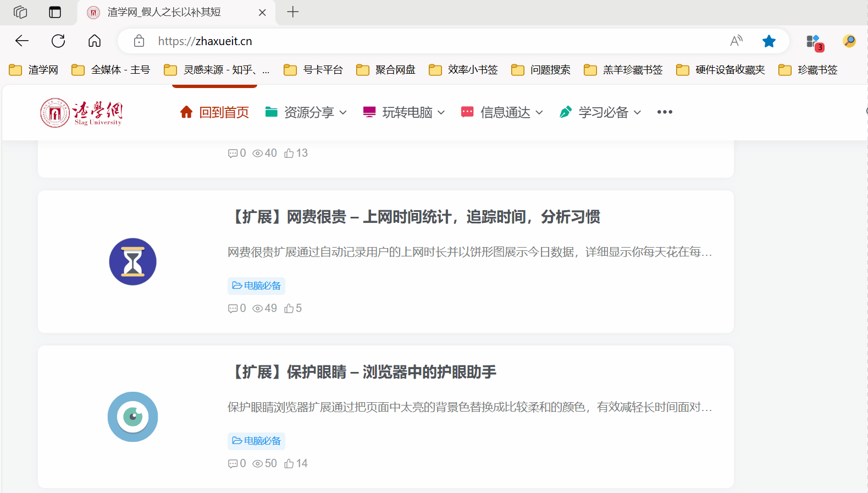Click 电脑必备 tag on 保护眼睛 card

(256, 441)
